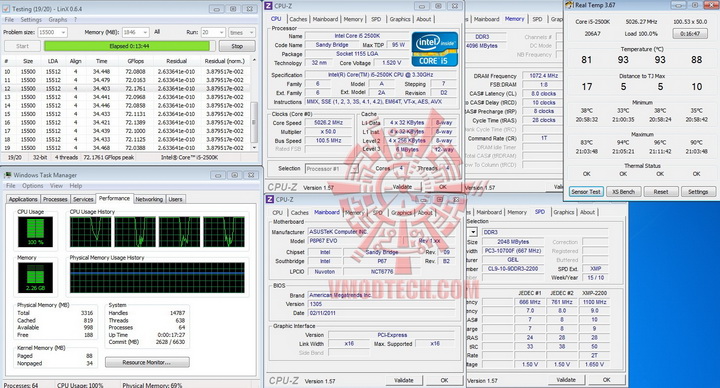Screen dimensions: 720x388
Task: Switch to the Services tab in Task Manager
Action: (x=83, y=199)
